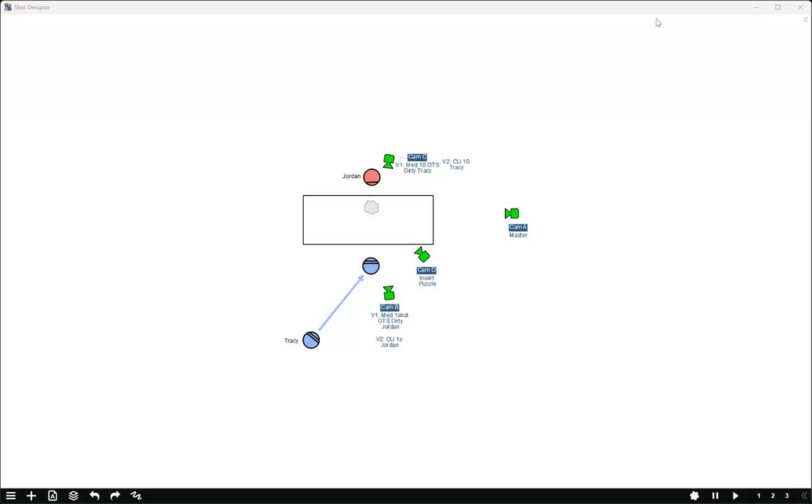Select the Cam A Master camera
812x504 pixels.
[512, 213]
